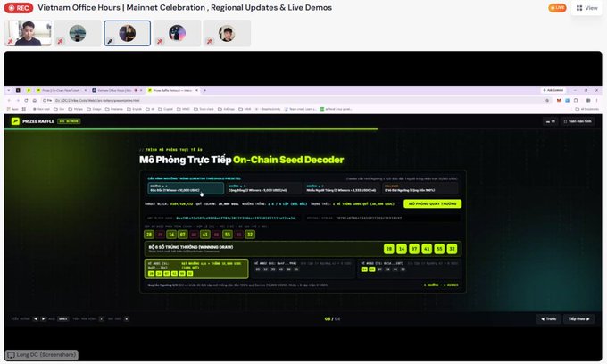Click the highlighted winning ticket #001 card
Image resolution: width=607 pixels, height=364 pixels.
coord(196,269)
